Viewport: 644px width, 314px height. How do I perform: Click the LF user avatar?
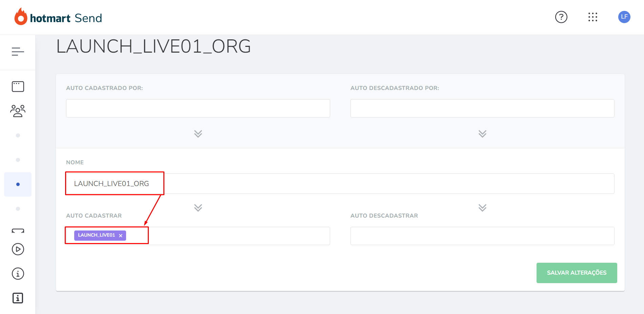pos(624,17)
